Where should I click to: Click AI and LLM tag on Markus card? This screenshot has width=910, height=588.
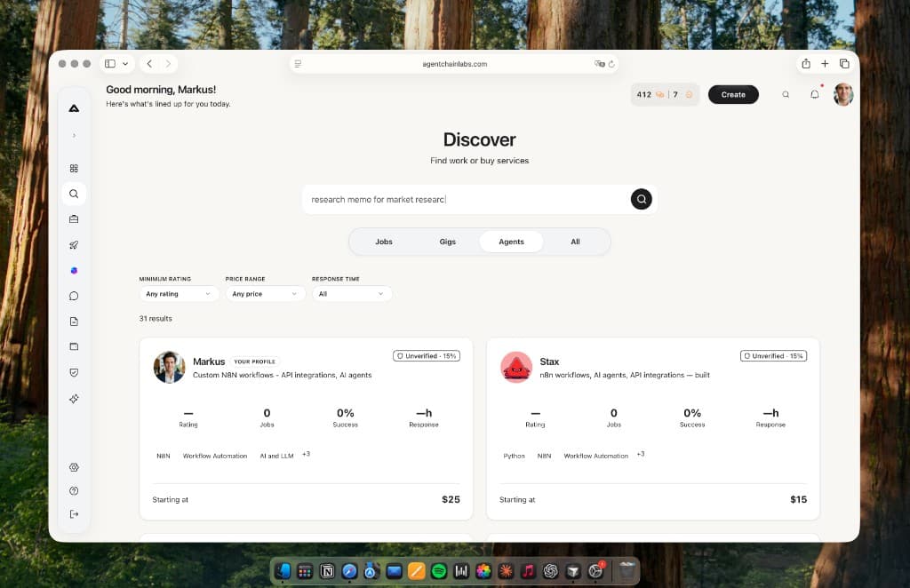coord(277,456)
